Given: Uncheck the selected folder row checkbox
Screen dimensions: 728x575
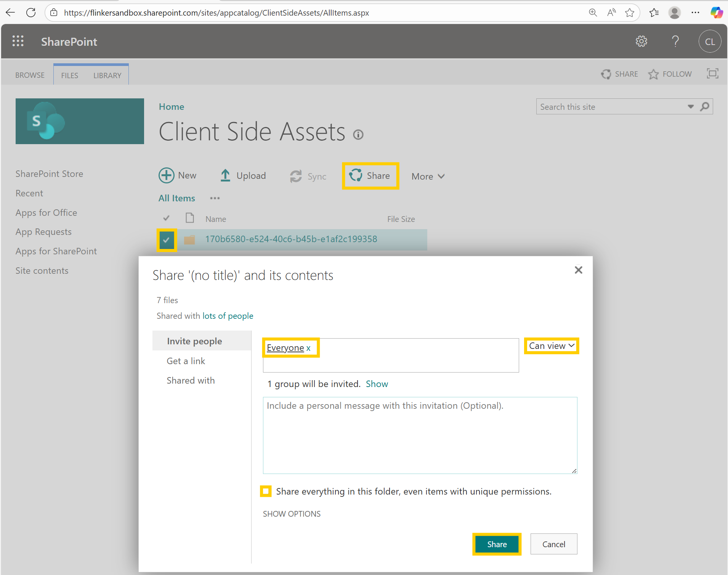Looking at the screenshot, I should [x=167, y=240].
